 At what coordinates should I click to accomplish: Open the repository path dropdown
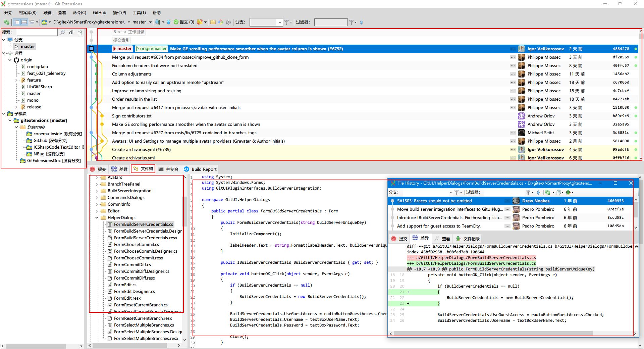tap(129, 22)
